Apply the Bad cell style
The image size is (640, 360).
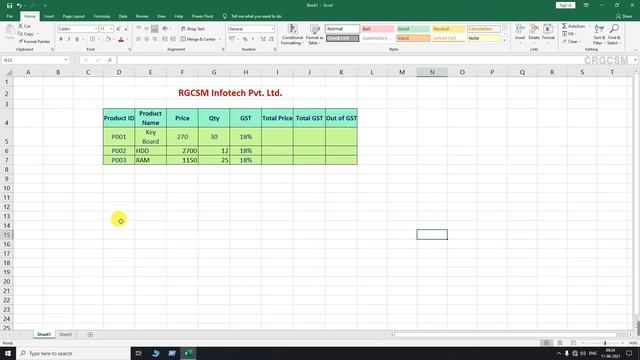pos(378,29)
